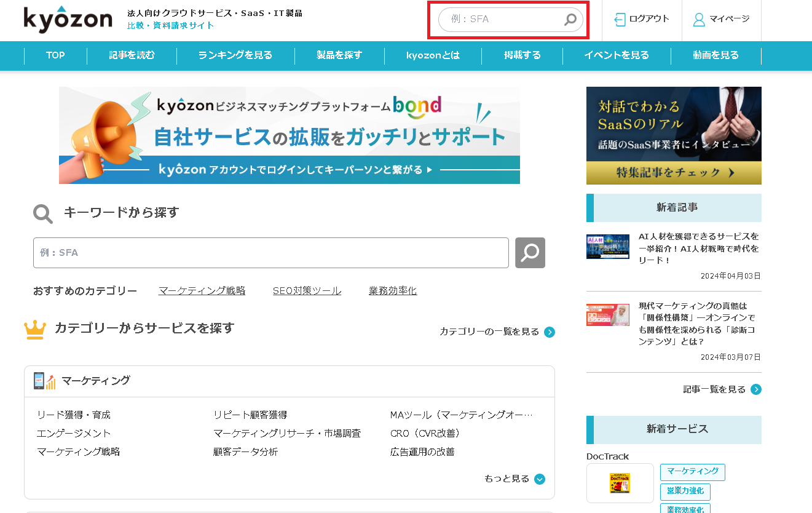
Task: Open エンゲージメント category
Action: tap(74, 434)
